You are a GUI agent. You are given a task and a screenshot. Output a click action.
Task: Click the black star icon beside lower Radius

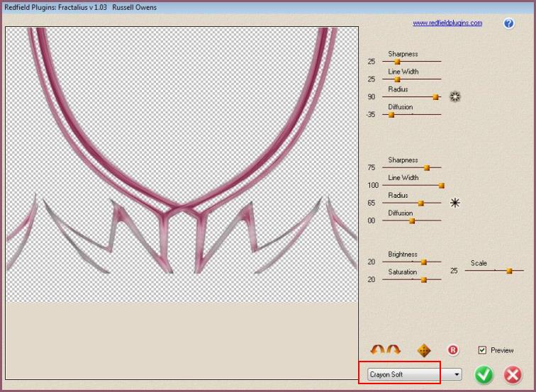455,203
